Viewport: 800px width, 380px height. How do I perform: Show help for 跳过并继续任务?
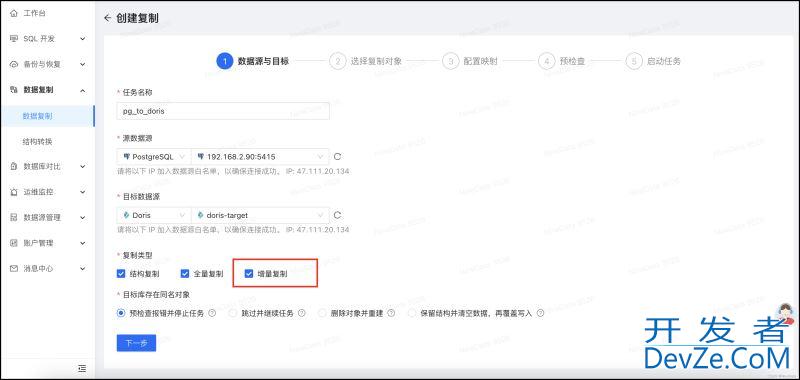point(302,313)
